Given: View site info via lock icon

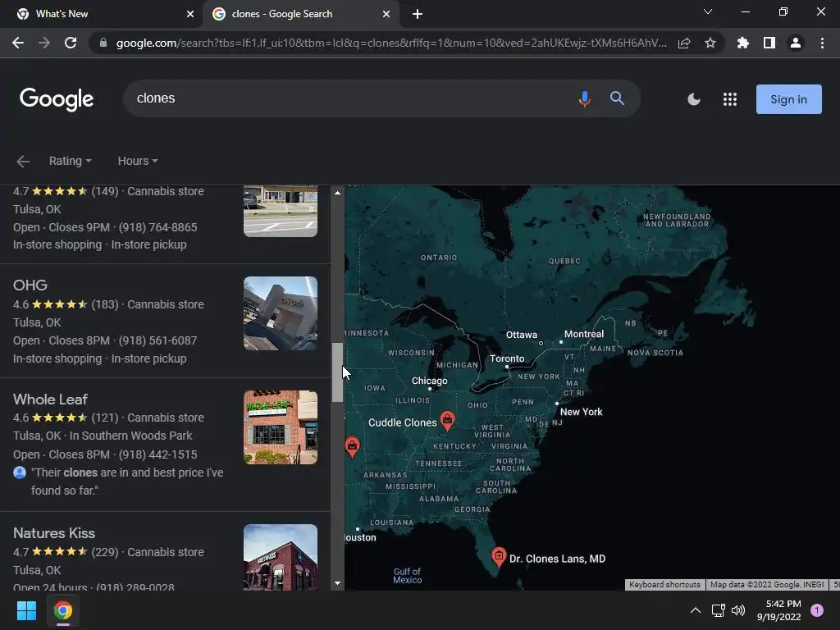Looking at the screenshot, I should point(103,43).
